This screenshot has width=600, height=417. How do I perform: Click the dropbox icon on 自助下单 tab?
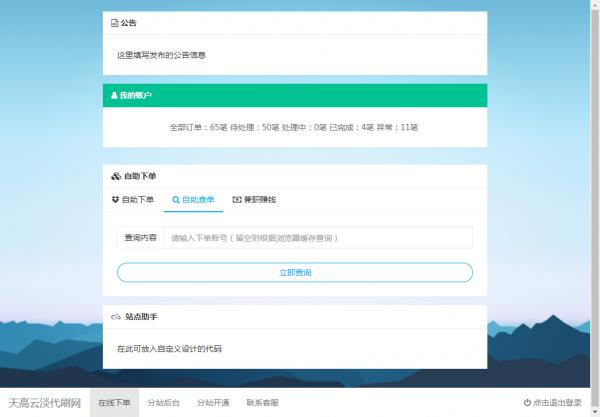point(115,200)
